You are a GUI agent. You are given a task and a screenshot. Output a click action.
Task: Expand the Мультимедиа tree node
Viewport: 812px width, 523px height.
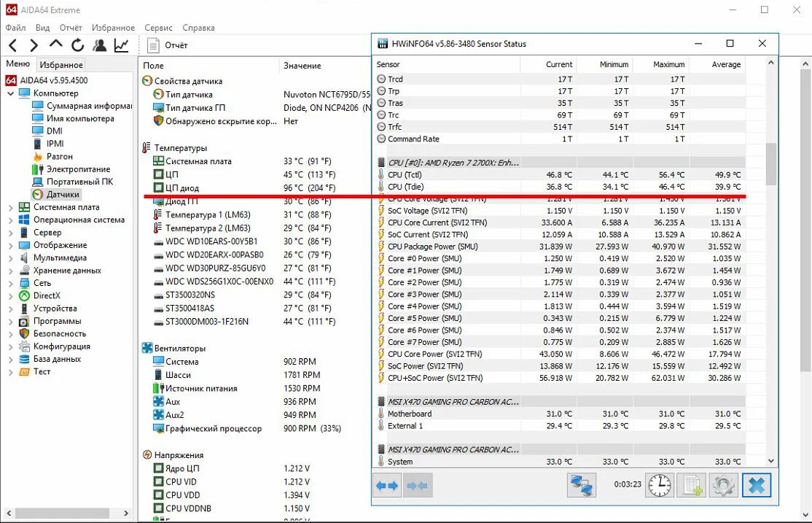click(11, 257)
